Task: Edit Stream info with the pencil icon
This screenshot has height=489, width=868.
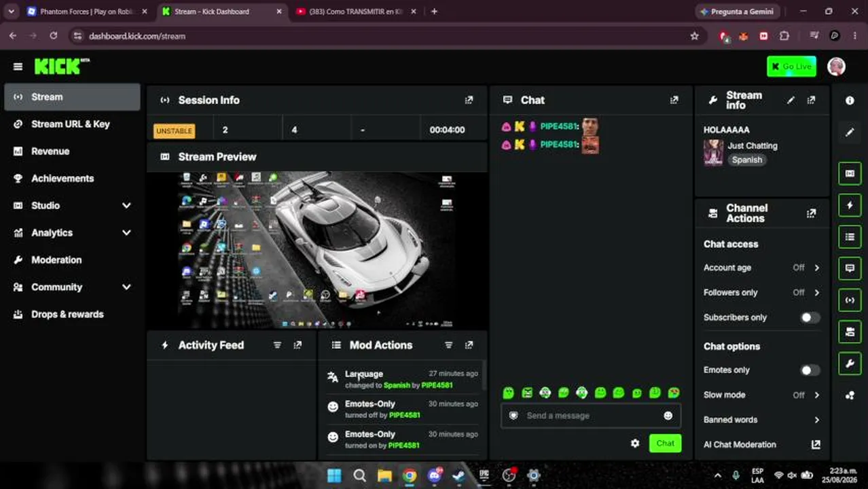Action: [x=791, y=100]
